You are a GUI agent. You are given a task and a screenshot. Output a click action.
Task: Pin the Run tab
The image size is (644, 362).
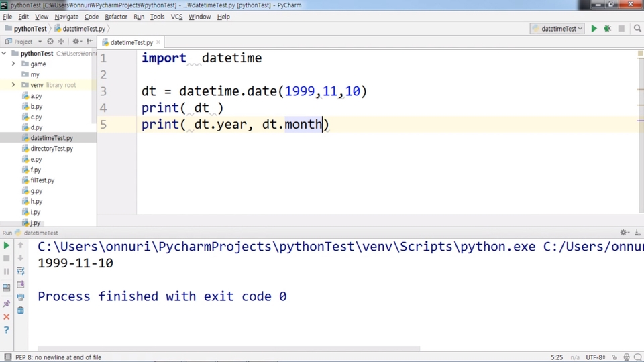[x=7, y=304]
